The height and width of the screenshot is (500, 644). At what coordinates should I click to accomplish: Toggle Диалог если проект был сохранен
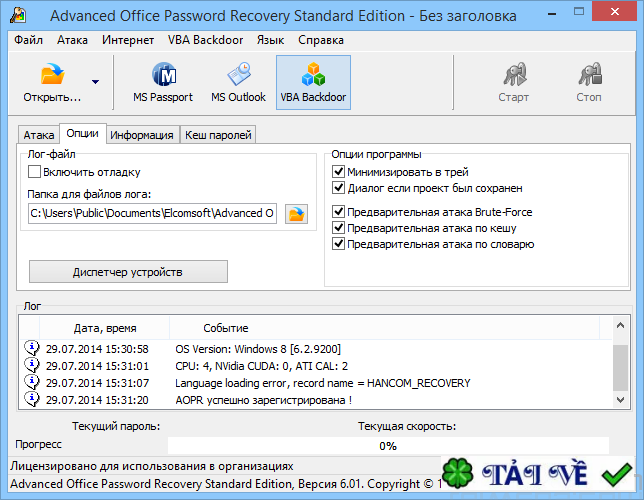click(x=338, y=188)
